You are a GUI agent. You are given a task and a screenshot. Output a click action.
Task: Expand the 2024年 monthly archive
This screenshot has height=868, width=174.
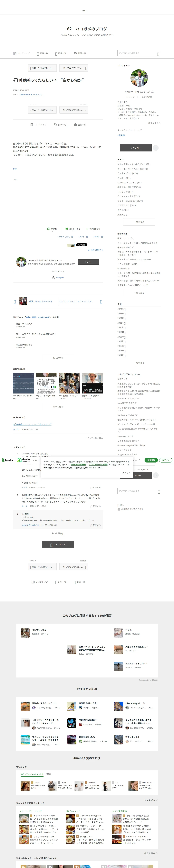(122, 309)
